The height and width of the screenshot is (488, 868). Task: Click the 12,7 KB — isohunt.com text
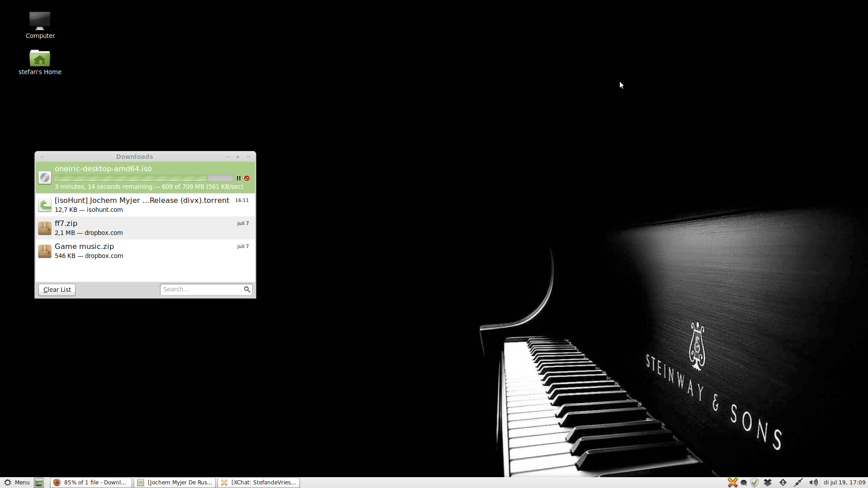(89, 210)
